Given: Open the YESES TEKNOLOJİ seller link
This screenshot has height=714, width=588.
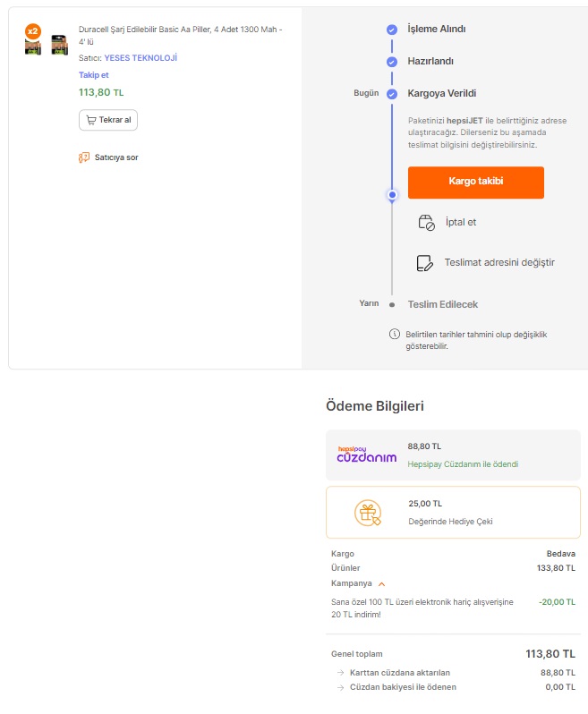Looking at the screenshot, I should tap(141, 58).
